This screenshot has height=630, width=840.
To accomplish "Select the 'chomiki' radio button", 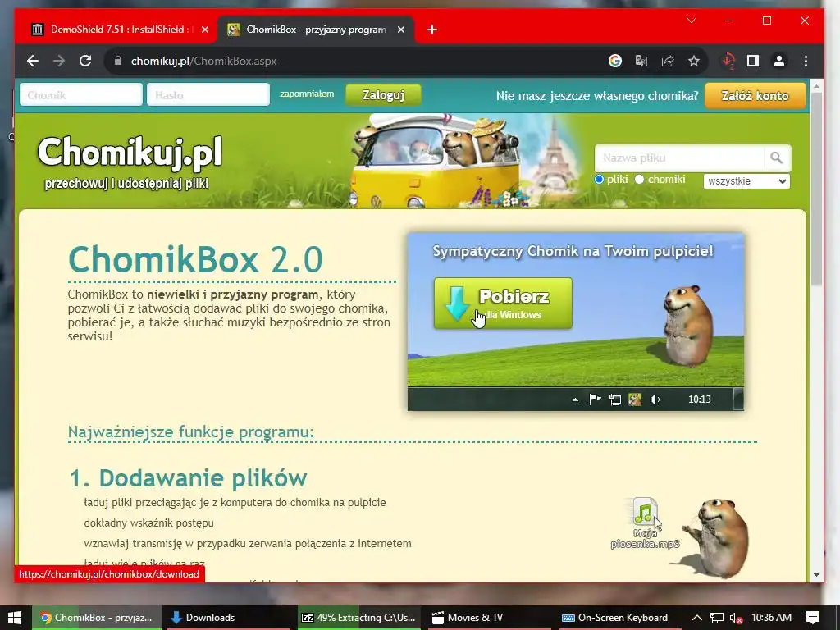I will [x=639, y=180].
